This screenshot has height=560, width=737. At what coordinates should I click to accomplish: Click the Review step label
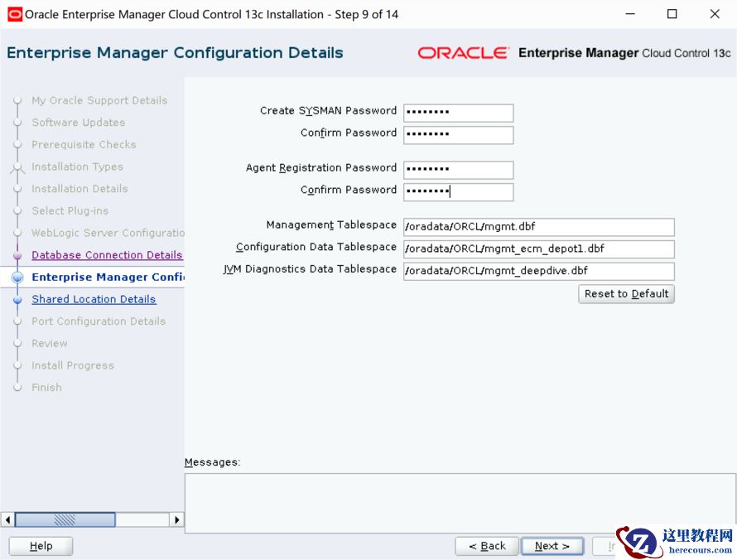(50, 343)
